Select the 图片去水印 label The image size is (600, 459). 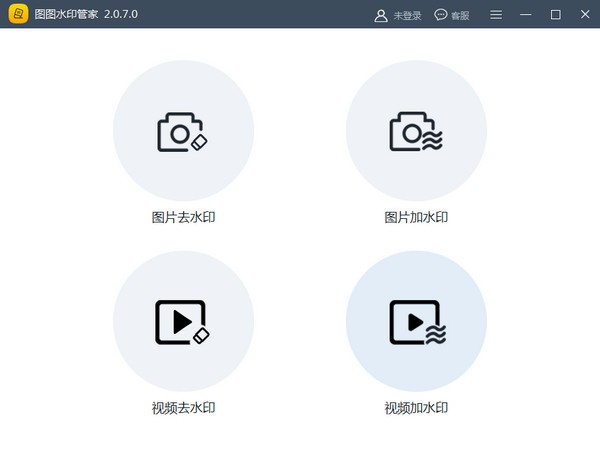pyautogui.click(x=183, y=217)
